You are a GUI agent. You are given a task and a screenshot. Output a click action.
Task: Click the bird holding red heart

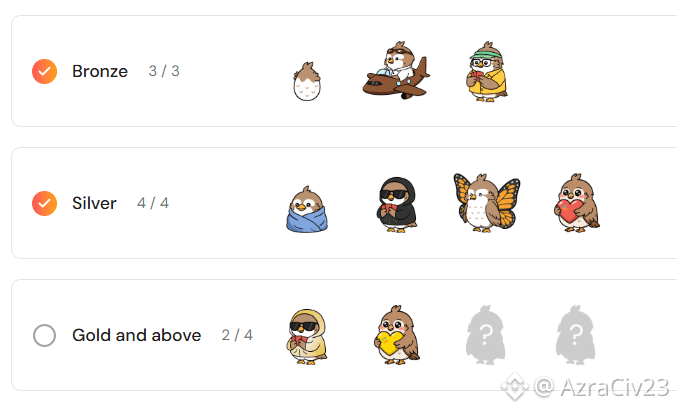[576, 203]
